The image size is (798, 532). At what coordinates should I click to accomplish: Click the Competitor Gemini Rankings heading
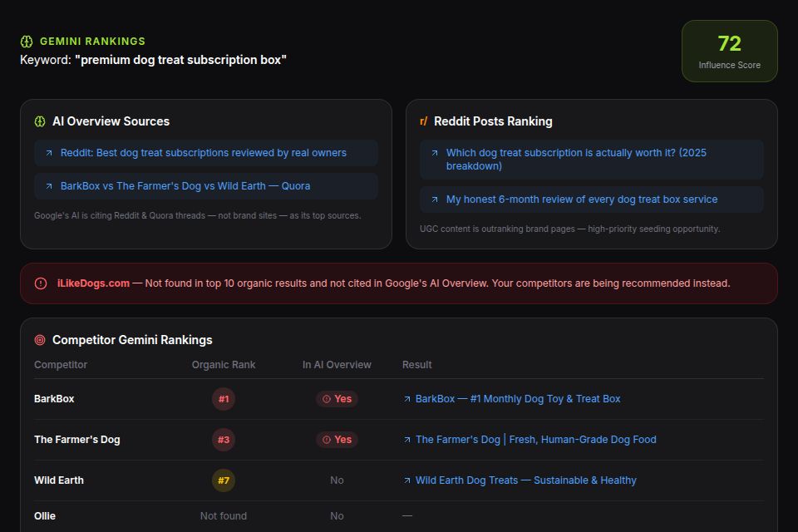pyautogui.click(x=132, y=340)
